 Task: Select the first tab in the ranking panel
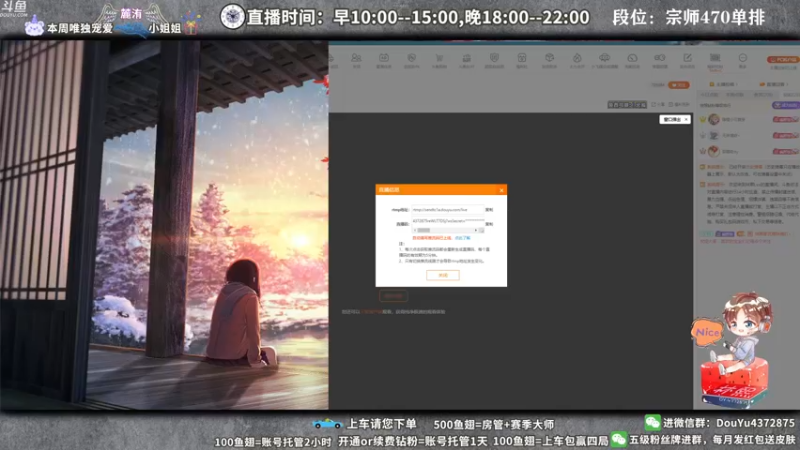coord(709,95)
